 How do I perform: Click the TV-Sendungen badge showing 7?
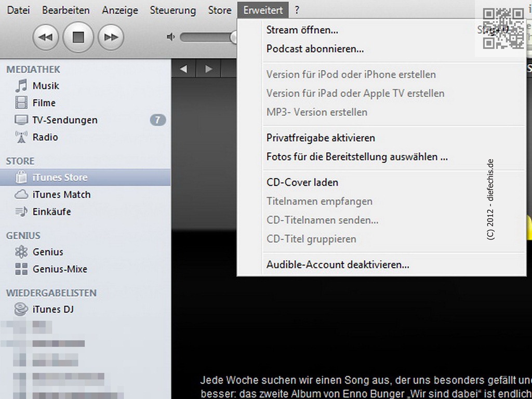tap(158, 120)
